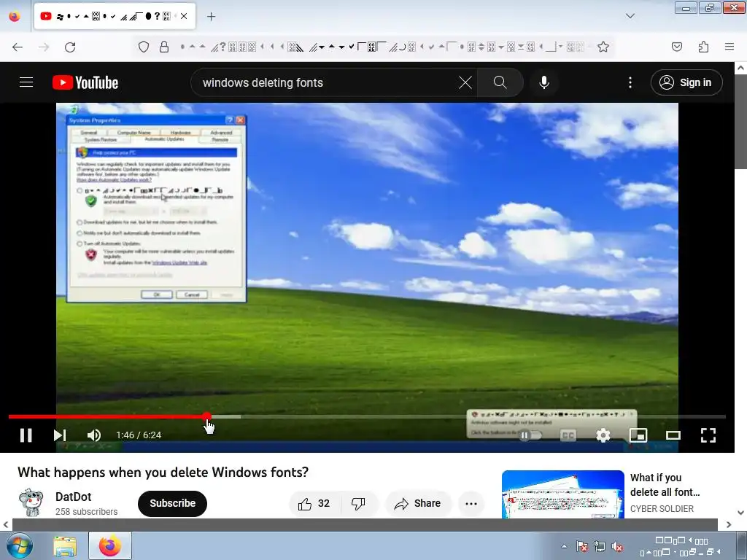Open the YouTube guide hamburger menu
This screenshot has height=560, width=747.
point(26,82)
